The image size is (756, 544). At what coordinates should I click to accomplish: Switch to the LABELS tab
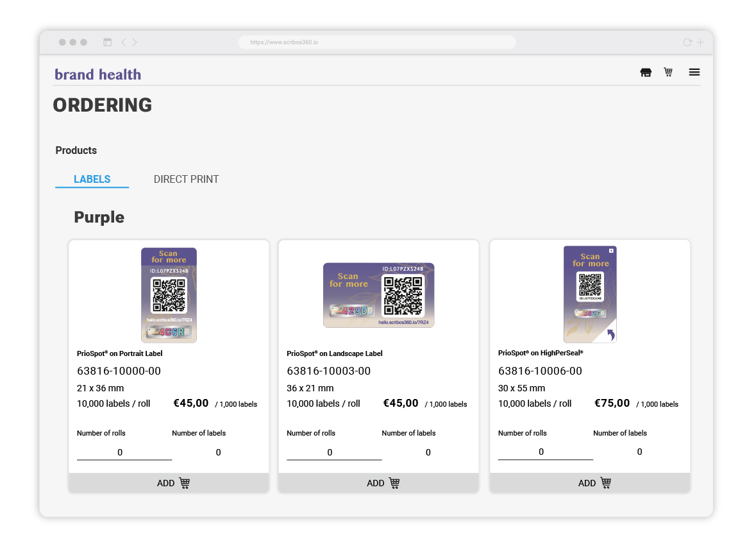[x=92, y=179]
